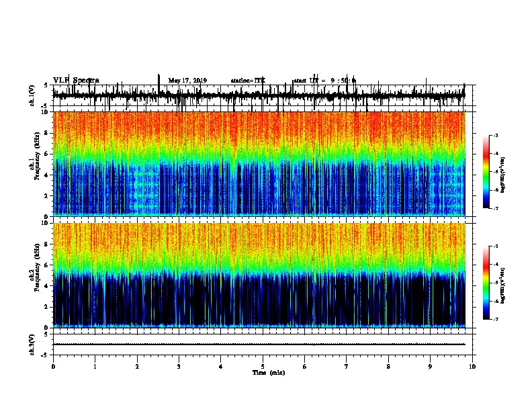532x411 pixels.
Task: Click the "-7" label on ch.1 color bar
Action: (495, 208)
